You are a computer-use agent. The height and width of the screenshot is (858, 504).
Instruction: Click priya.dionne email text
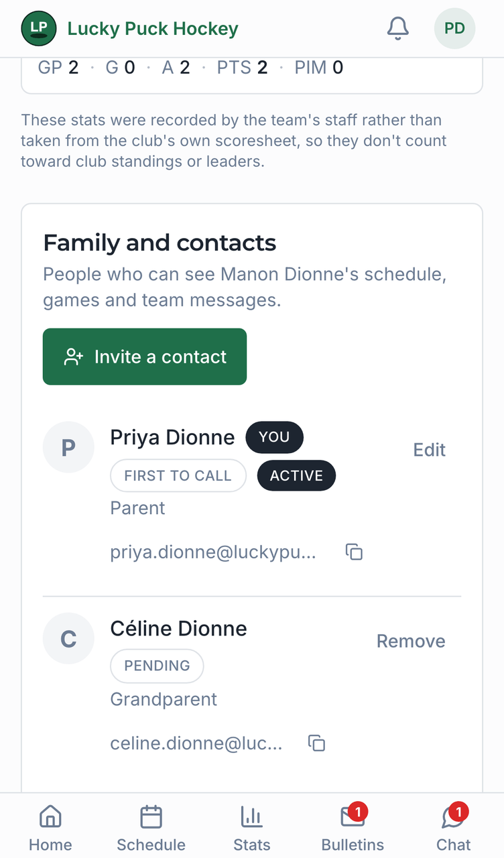212,552
